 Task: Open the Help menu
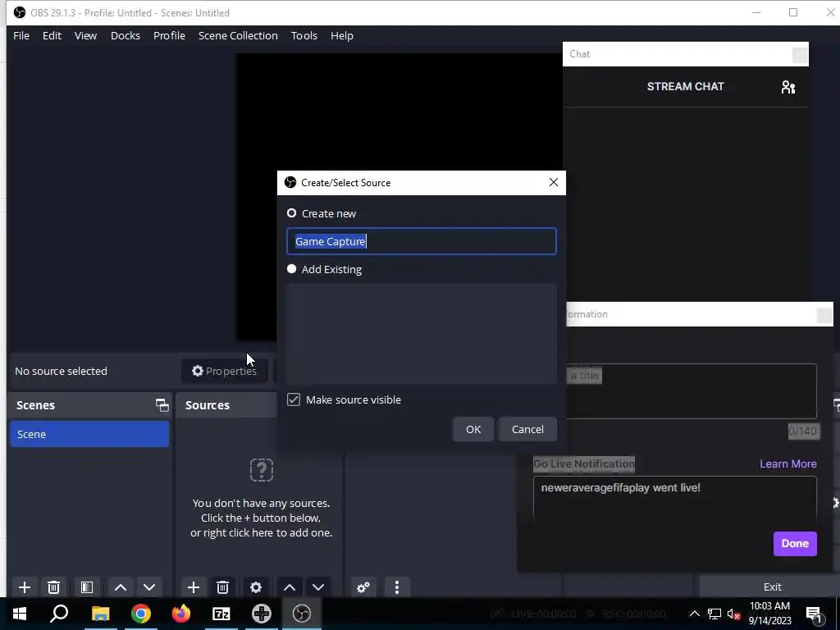[342, 35]
